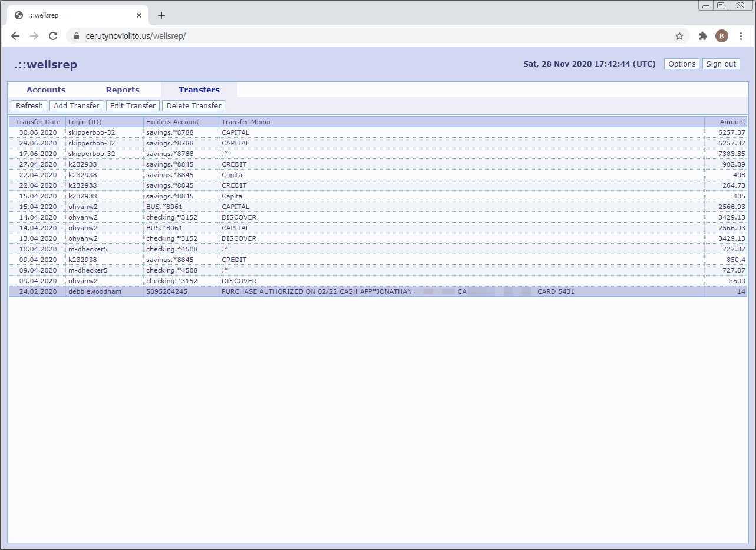Reload the page
The width and height of the screenshot is (756, 550).
point(53,36)
